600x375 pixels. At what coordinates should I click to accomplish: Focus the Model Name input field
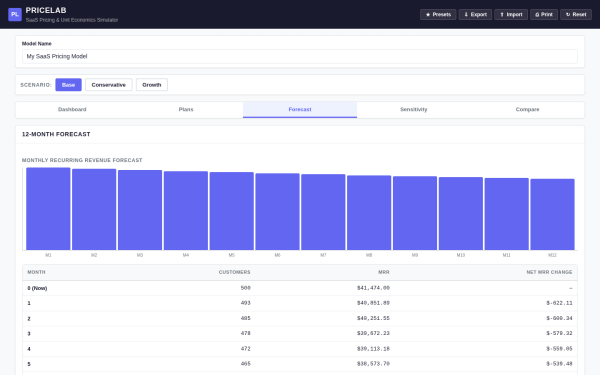[300, 56]
